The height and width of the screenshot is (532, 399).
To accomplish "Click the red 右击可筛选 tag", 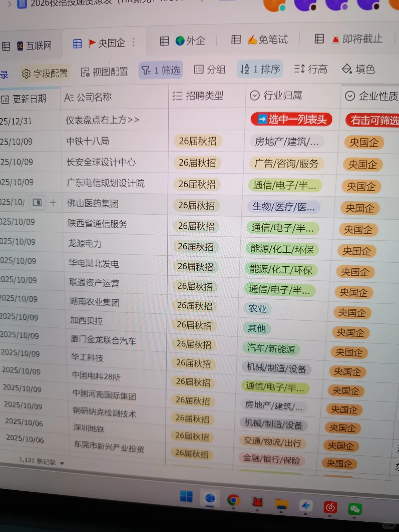I will pyautogui.click(x=372, y=120).
